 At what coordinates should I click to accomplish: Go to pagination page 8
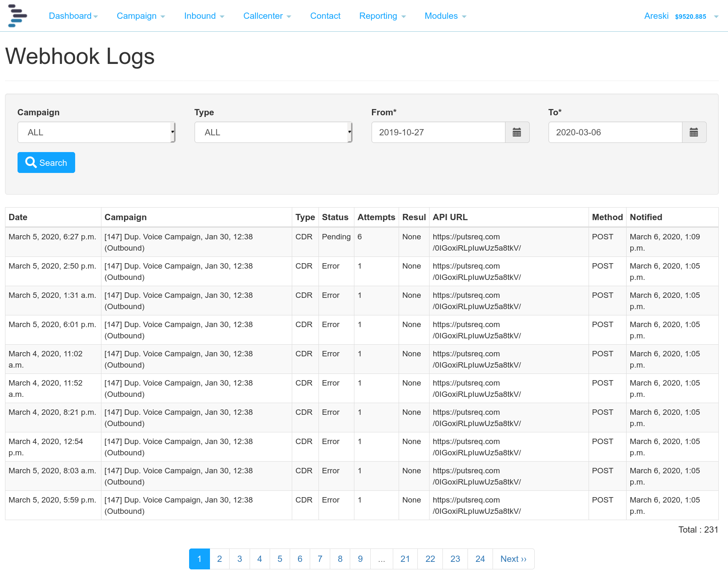click(x=340, y=559)
